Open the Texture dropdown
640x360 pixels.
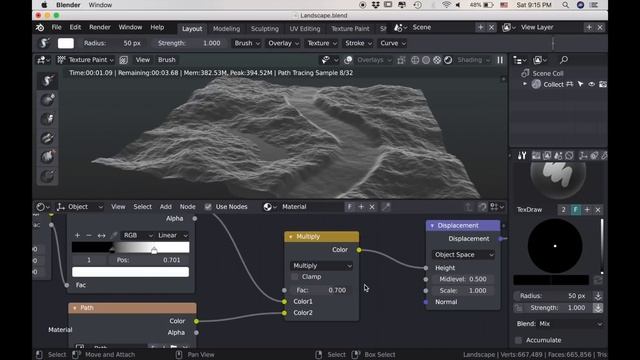(322, 43)
